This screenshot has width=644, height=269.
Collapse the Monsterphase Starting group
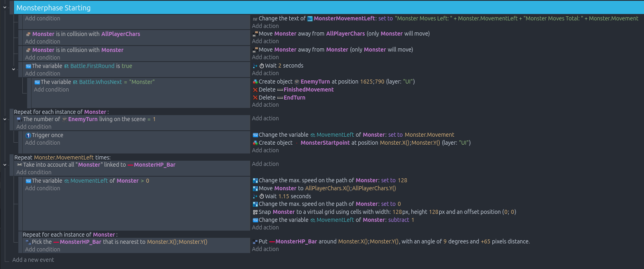pyautogui.click(x=5, y=7)
